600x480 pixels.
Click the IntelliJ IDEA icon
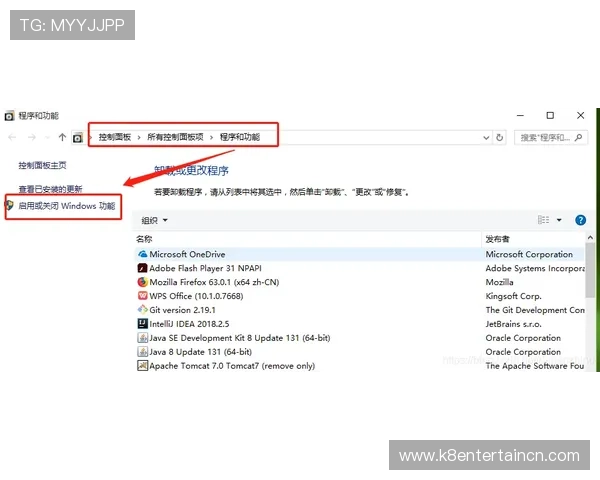coord(142,324)
